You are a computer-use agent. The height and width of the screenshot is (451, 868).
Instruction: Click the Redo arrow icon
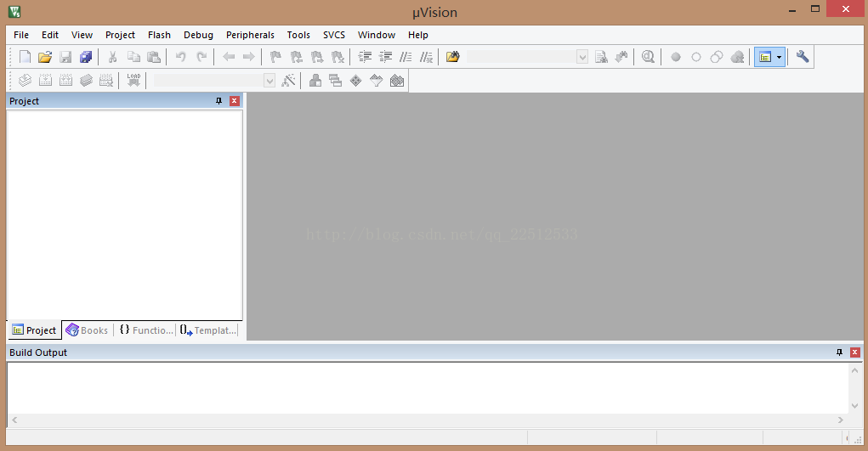pos(201,57)
